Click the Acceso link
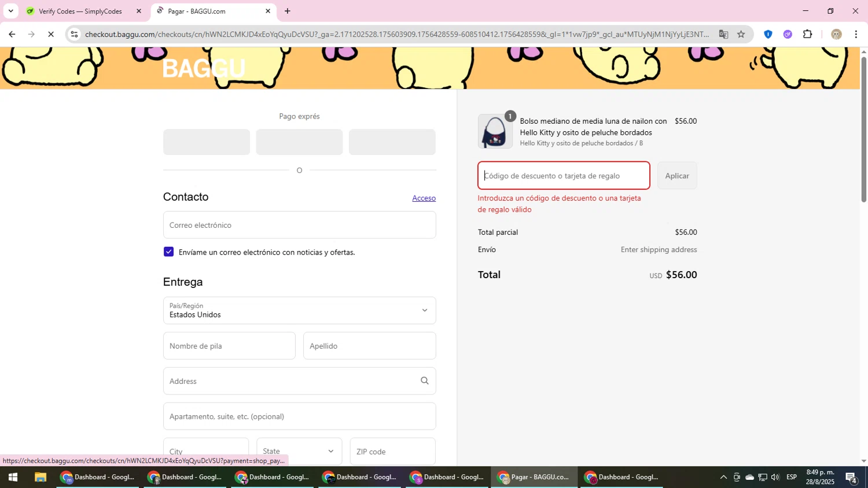The width and height of the screenshot is (868, 488). tap(424, 198)
